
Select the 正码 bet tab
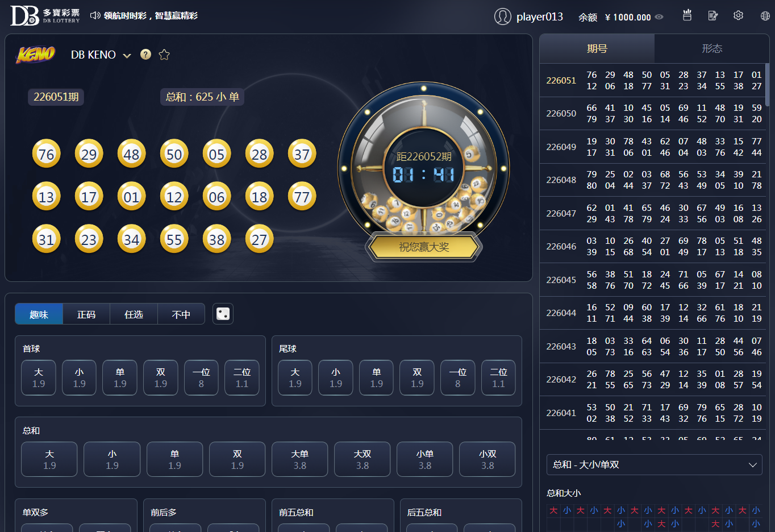(86, 314)
